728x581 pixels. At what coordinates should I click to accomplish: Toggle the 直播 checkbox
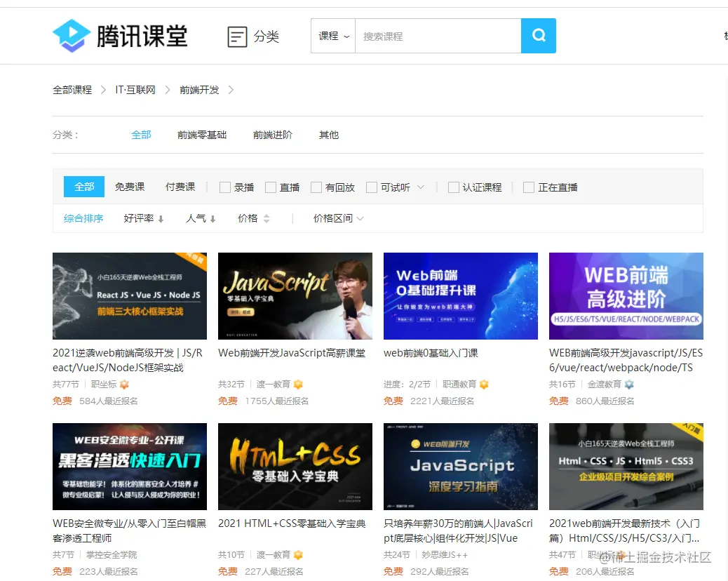tap(270, 187)
